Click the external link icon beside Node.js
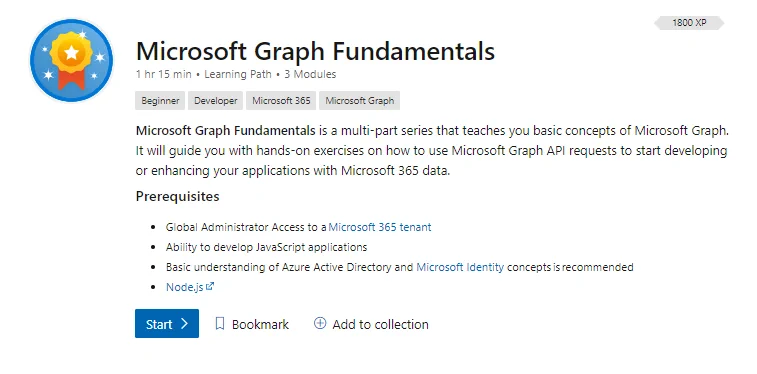 210,286
